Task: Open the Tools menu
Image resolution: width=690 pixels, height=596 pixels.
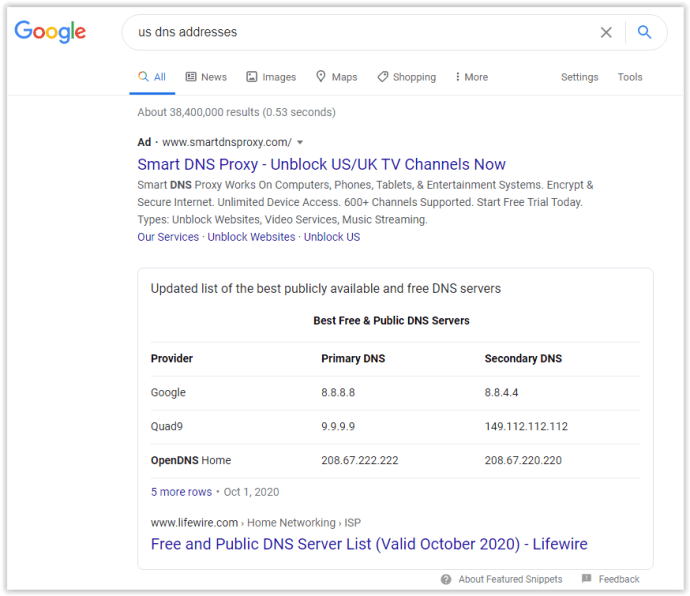Action: 630,77
